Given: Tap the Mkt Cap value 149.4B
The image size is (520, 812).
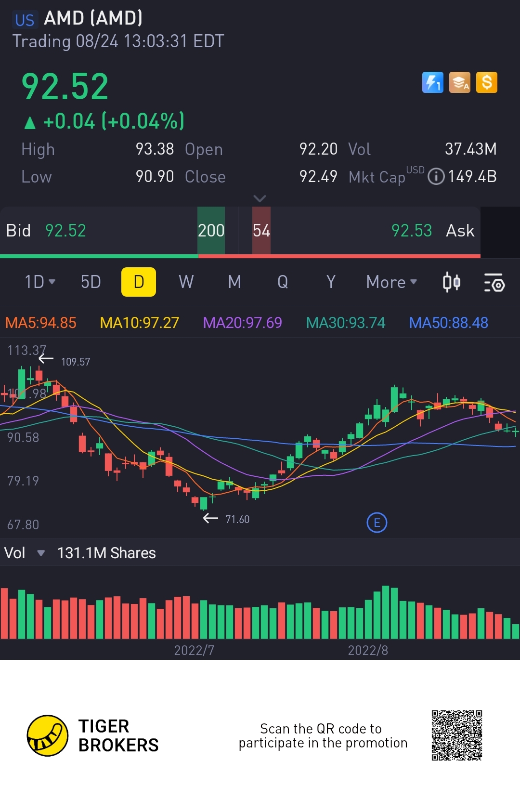Looking at the screenshot, I should pyautogui.click(x=472, y=177).
